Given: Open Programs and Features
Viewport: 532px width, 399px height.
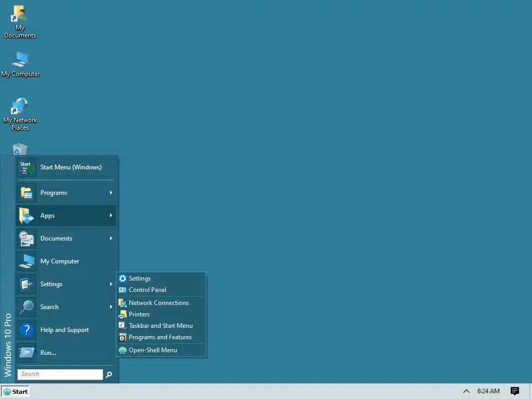Looking at the screenshot, I should (161, 337).
